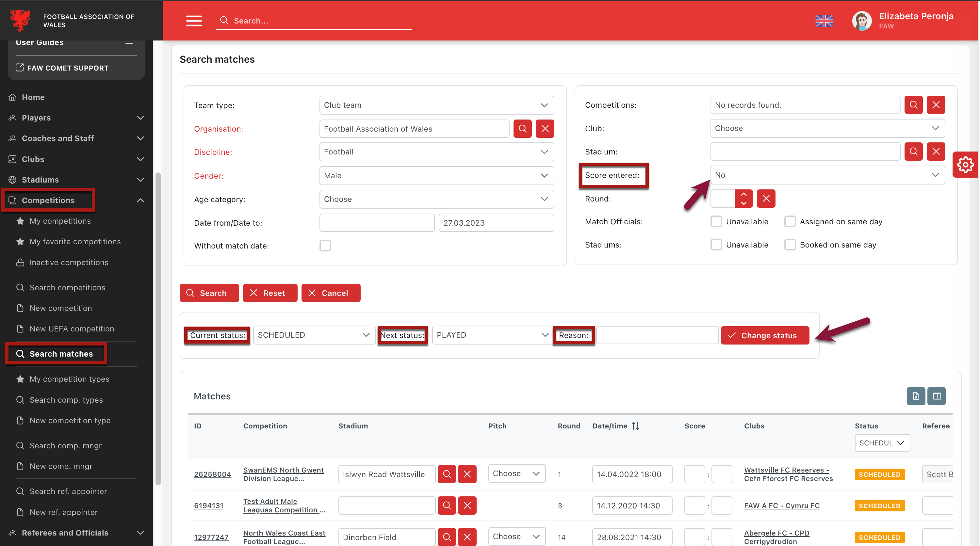Open the column chooser icon
The height and width of the screenshot is (546, 980).
pyautogui.click(x=936, y=396)
